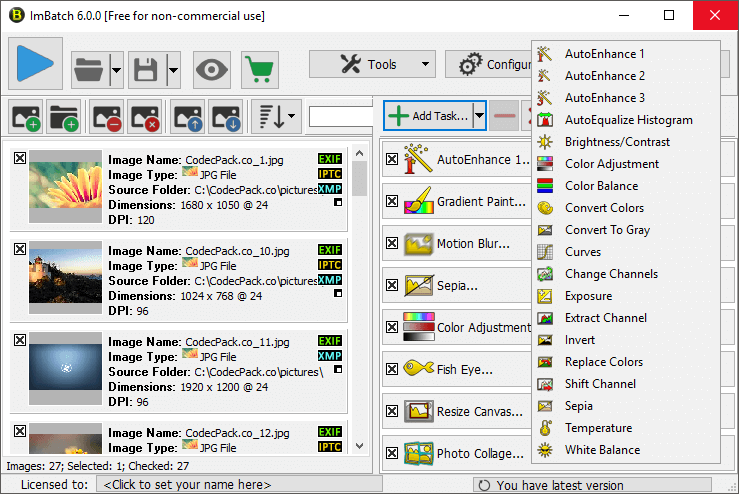Click the eye preview icon
This screenshot has width=739, height=494.
pos(211,69)
